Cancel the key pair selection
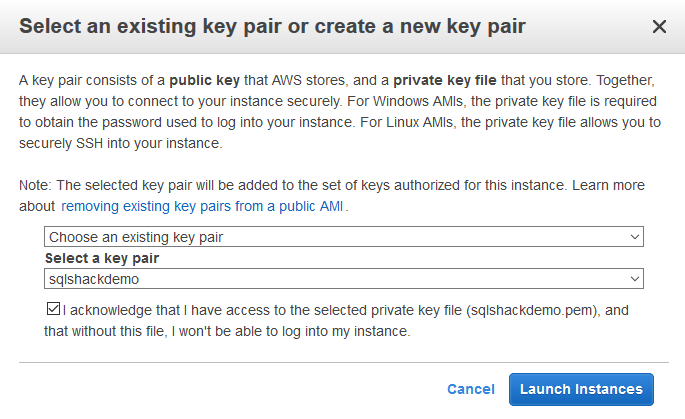This screenshot has height=419, width=685. (470, 389)
